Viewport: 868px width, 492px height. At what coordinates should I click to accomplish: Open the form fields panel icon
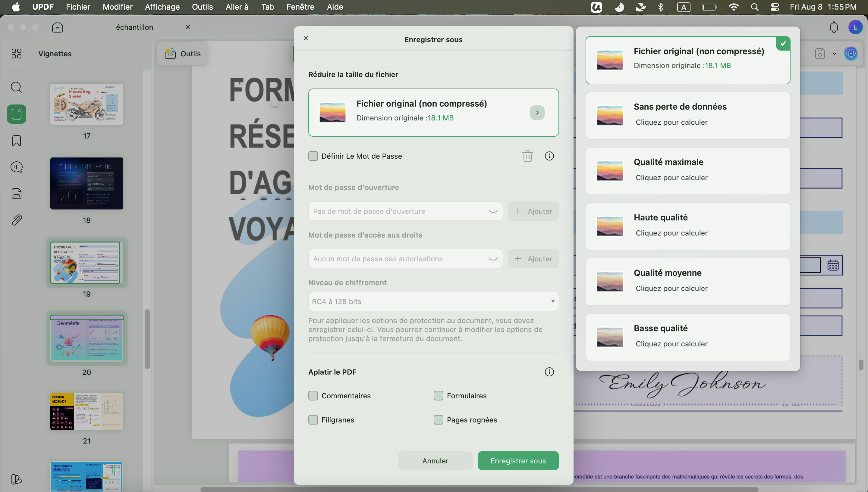(x=16, y=194)
